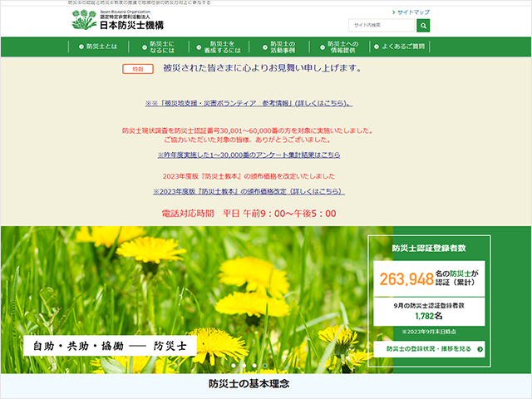This screenshot has height=399, width=532.
Task: Open the 防災士とは menu item
Action: pyautogui.click(x=98, y=47)
